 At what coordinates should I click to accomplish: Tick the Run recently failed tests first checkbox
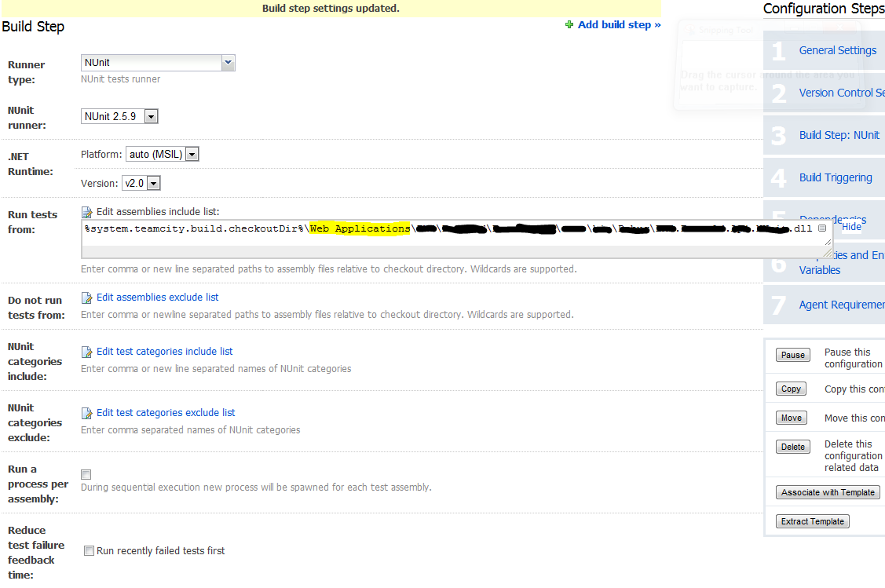click(89, 551)
